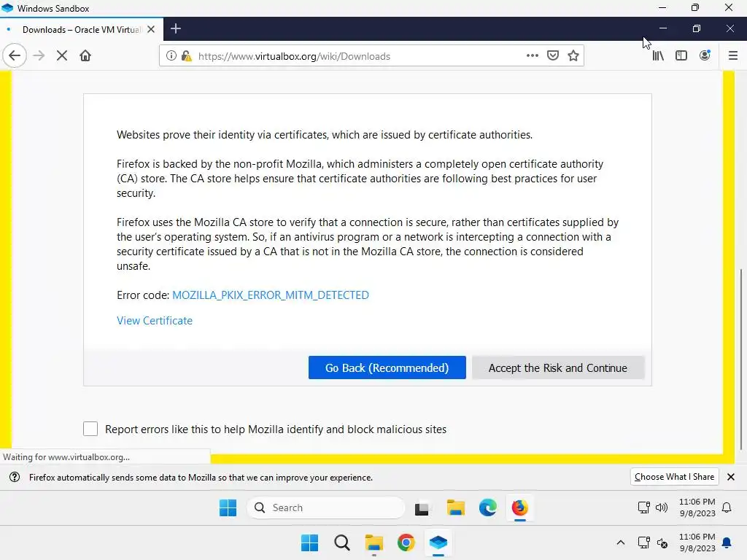Launch Microsoft Edge from sandbox taskbar

pos(488,507)
